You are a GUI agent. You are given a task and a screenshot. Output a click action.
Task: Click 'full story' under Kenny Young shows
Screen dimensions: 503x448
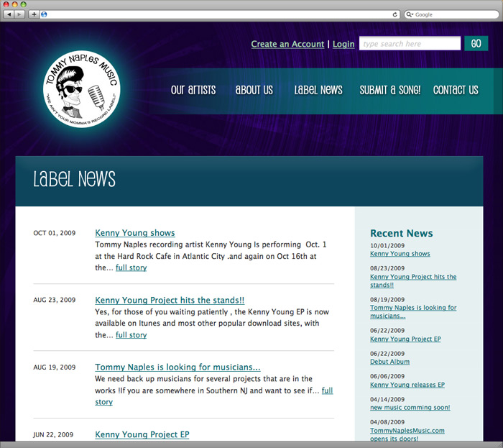(x=131, y=268)
